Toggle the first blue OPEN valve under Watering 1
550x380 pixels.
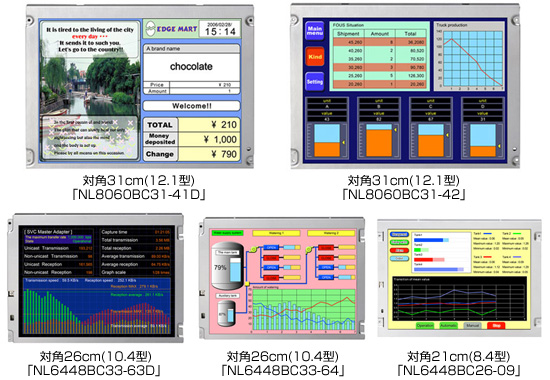(x=271, y=247)
